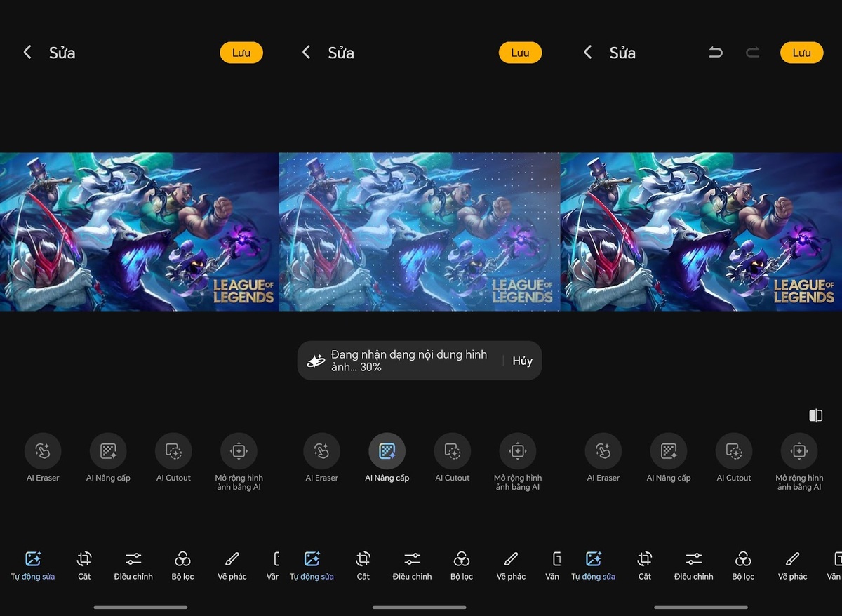Tap the redo arrow on the right screen

tap(752, 53)
